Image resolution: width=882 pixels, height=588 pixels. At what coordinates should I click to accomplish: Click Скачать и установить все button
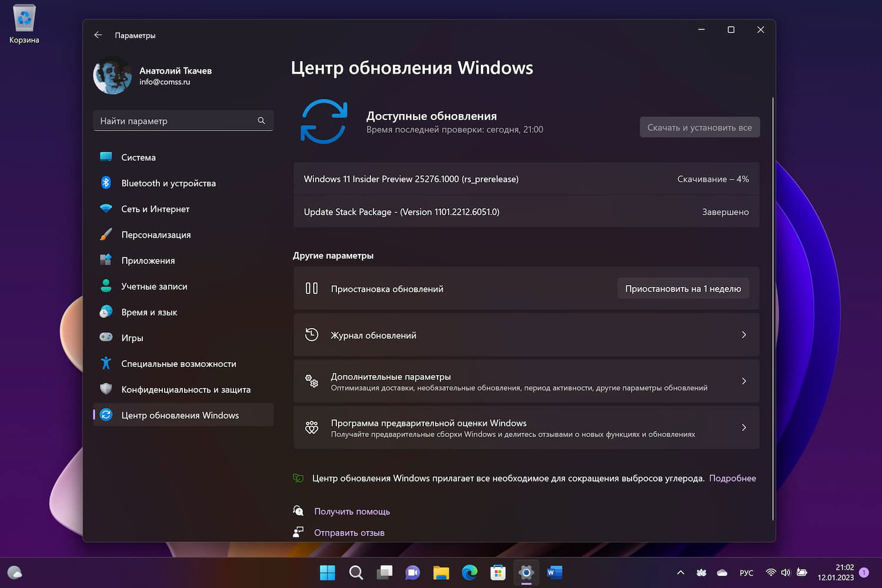tap(699, 127)
